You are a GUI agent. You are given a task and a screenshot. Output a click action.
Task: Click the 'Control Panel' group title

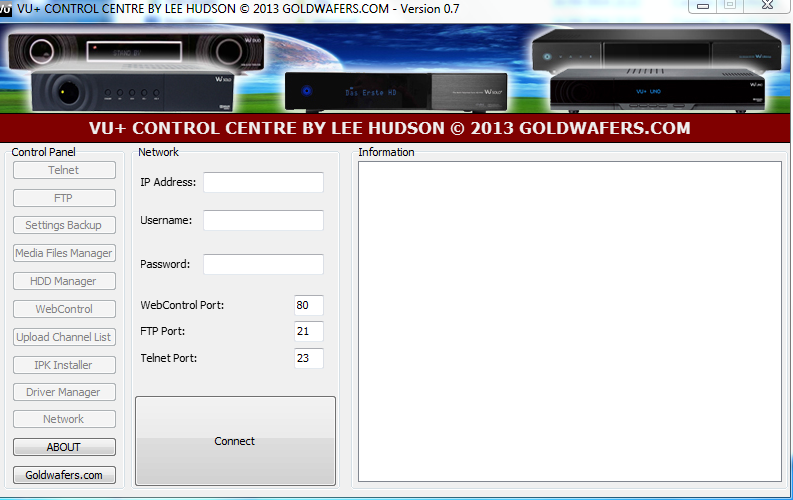(x=43, y=152)
